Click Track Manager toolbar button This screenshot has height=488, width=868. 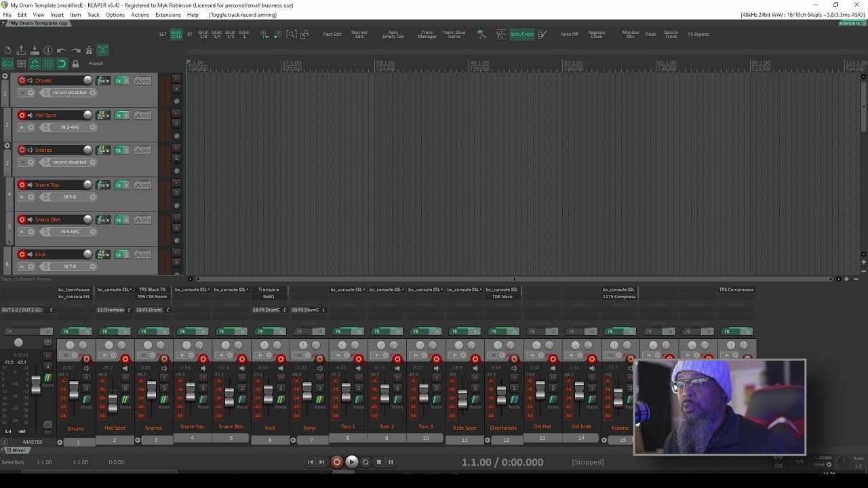(x=427, y=34)
